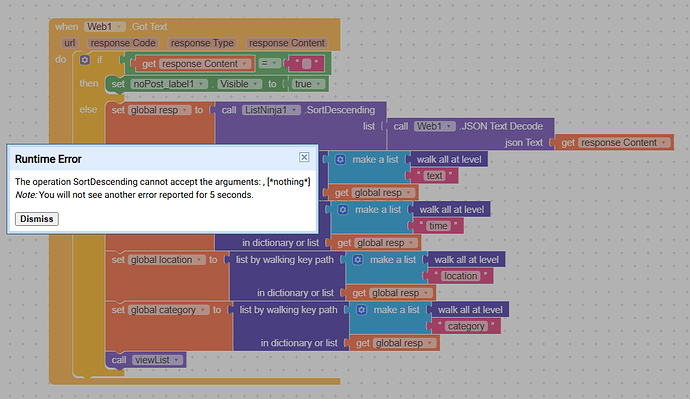Open the Web1 component dropdown in Got Text

tap(105, 27)
